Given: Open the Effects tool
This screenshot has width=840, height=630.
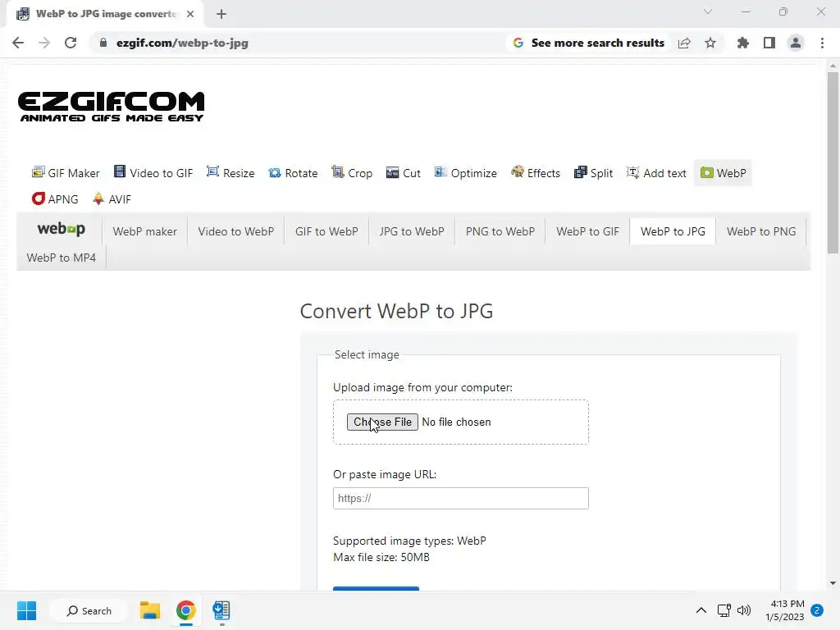Looking at the screenshot, I should pos(536,173).
